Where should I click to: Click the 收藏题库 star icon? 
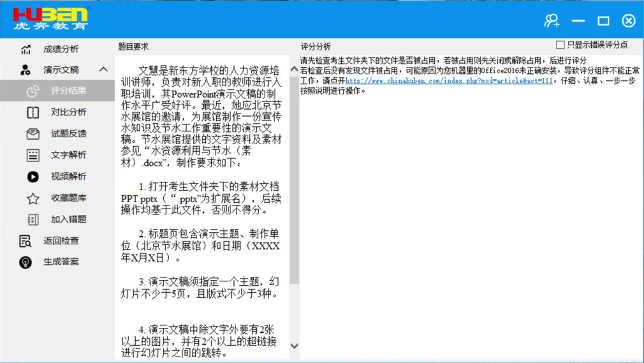[33, 198]
